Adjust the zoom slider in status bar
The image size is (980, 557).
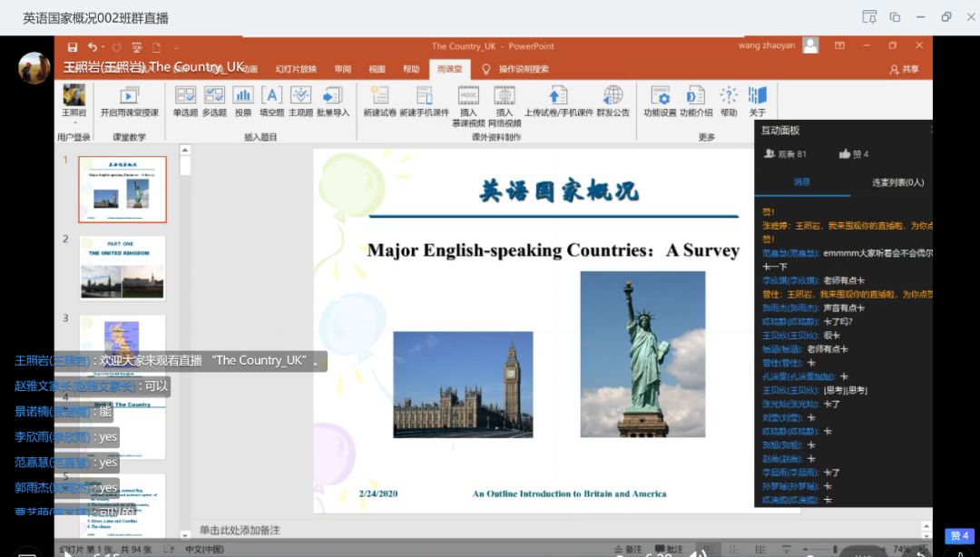[833, 550]
